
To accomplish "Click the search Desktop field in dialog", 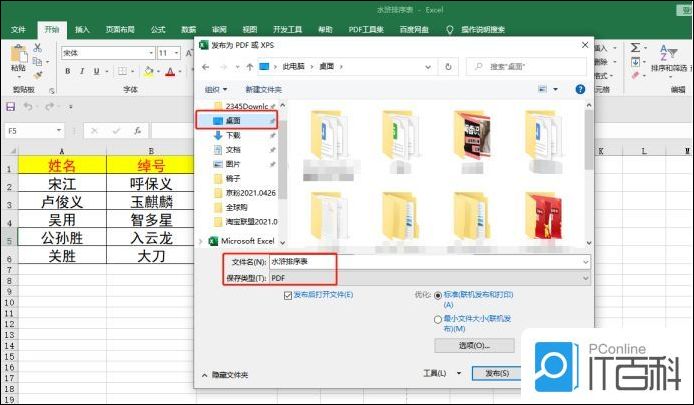I will pyautogui.click(x=526, y=67).
